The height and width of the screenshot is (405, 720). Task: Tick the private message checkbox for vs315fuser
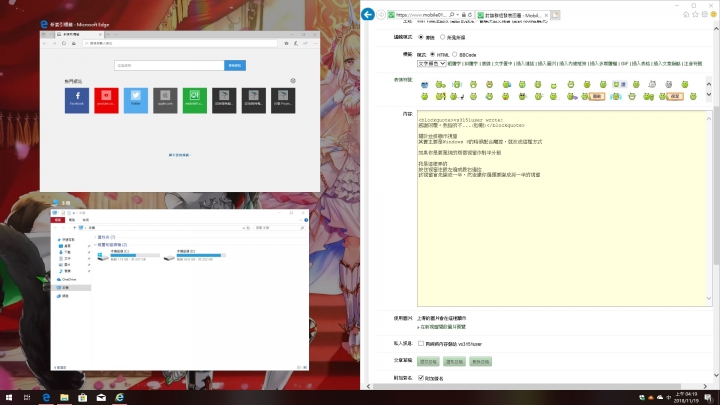[421, 343]
